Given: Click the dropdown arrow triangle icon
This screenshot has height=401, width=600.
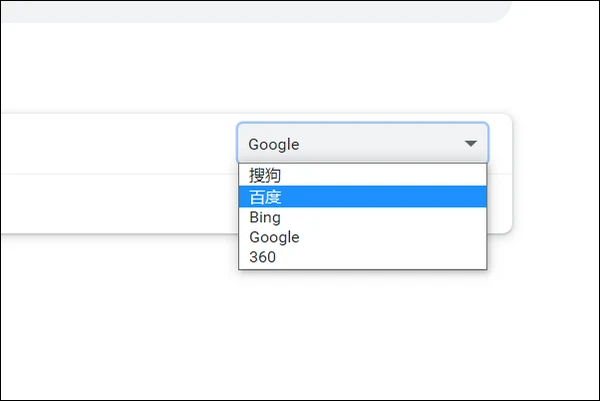Looking at the screenshot, I should pos(471,144).
